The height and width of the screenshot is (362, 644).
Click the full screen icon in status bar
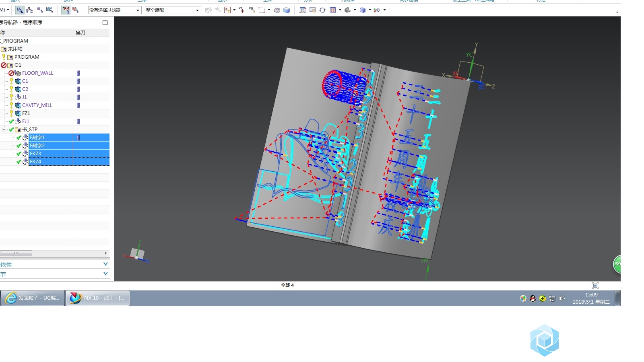595,286
